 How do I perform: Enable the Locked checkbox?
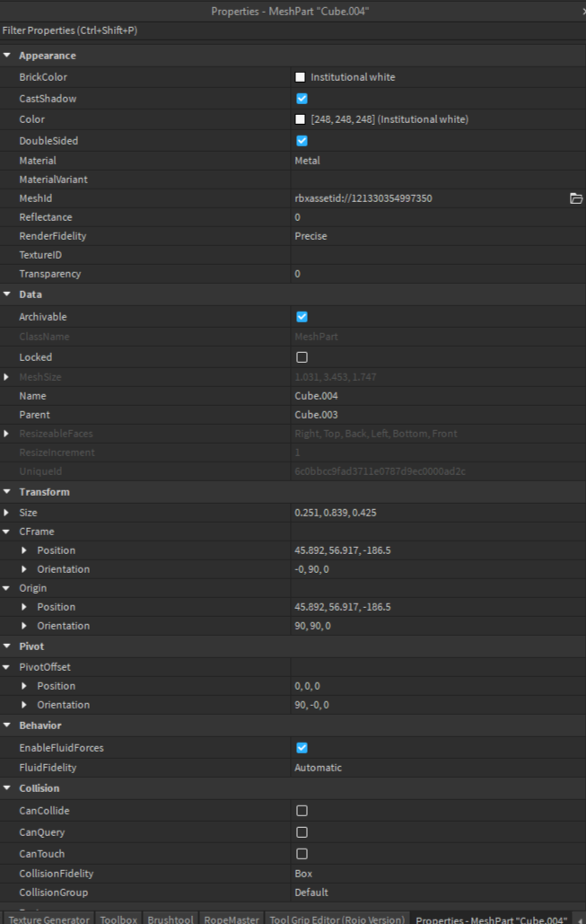(302, 357)
